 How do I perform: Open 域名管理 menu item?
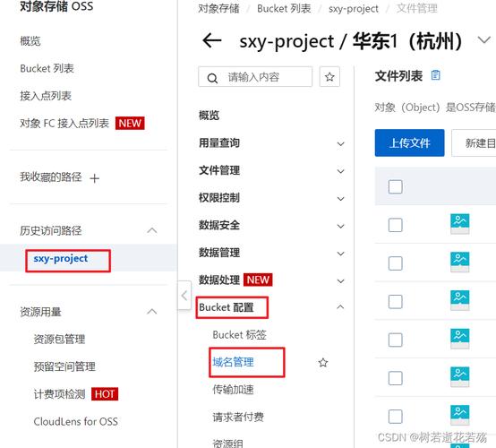(x=233, y=362)
